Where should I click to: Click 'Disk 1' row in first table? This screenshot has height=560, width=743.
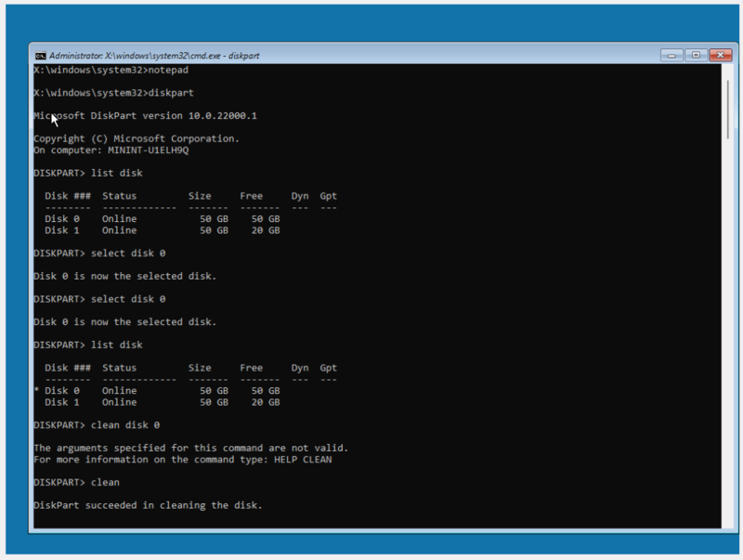pos(162,230)
